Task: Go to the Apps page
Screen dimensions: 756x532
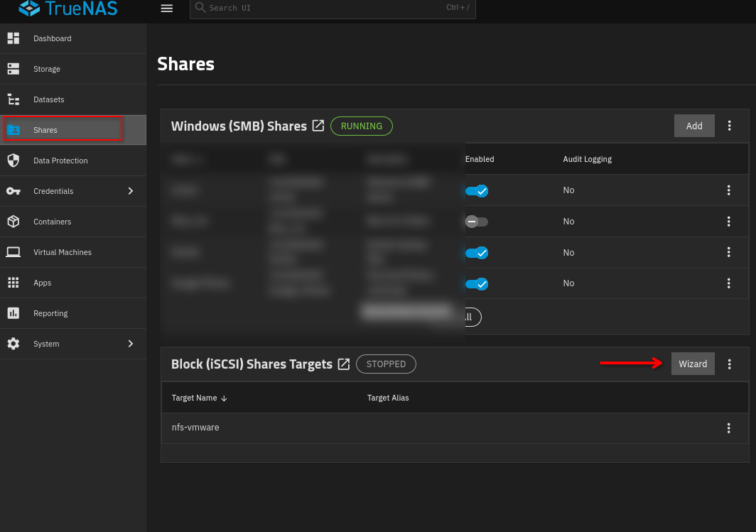Action: pos(73,283)
